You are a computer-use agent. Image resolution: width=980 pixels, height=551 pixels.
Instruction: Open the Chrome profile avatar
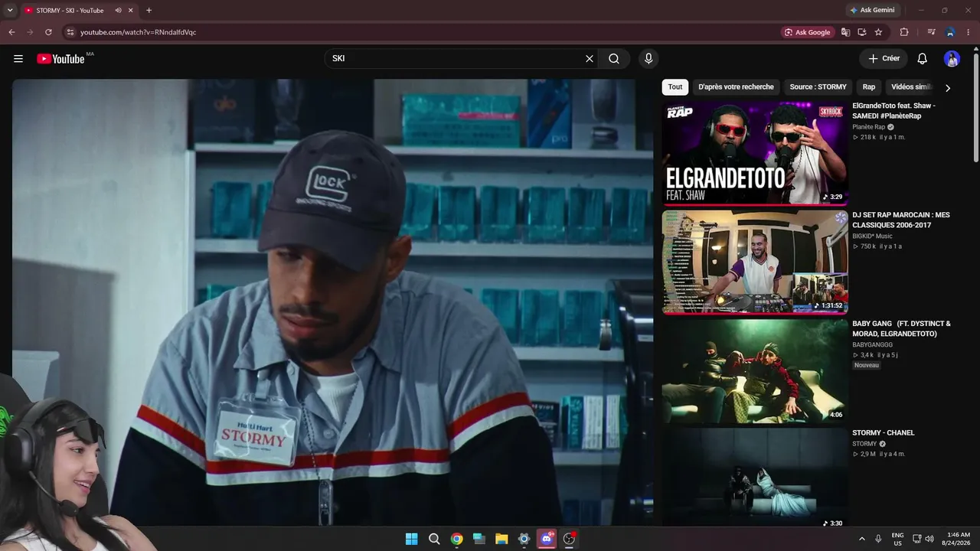point(950,32)
